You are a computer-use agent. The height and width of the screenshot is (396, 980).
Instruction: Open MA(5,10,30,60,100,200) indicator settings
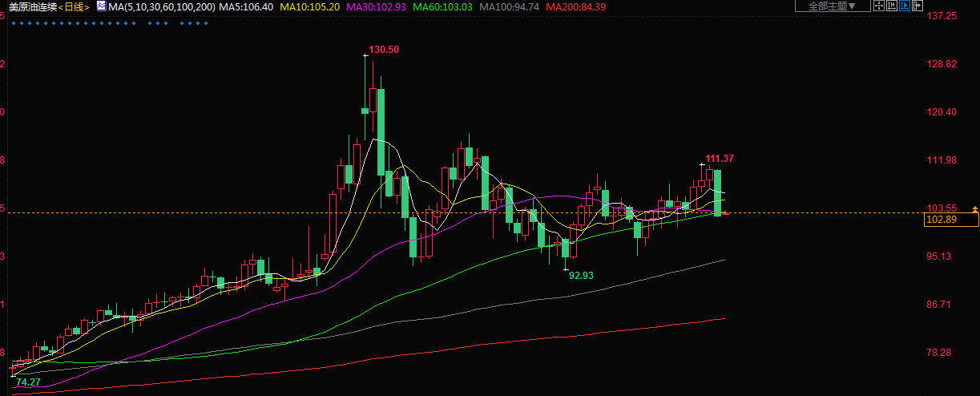tap(161, 6)
